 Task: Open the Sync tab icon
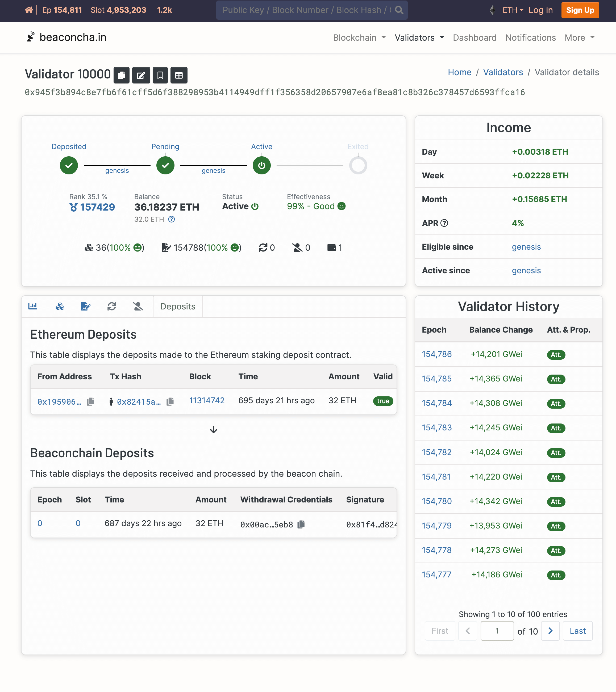pos(112,307)
